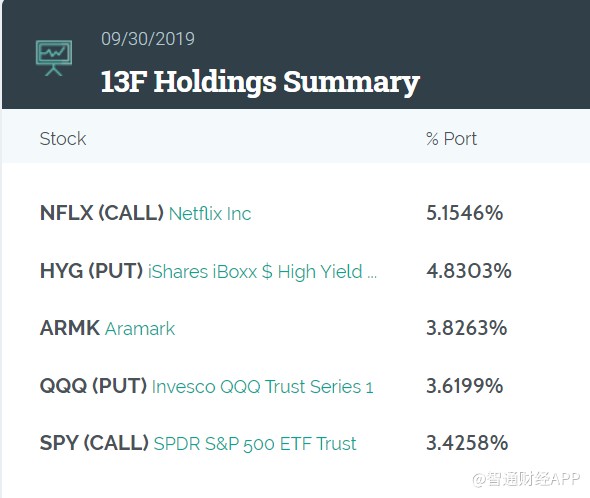The height and width of the screenshot is (498, 590).
Task: Click the presentation chart icon
Action: (54, 58)
